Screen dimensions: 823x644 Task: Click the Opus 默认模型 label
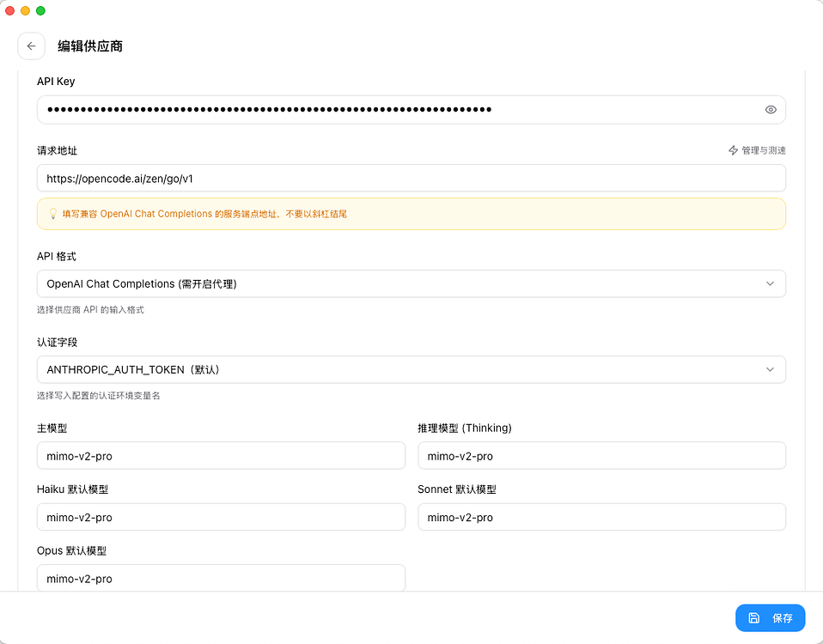coord(71,550)
